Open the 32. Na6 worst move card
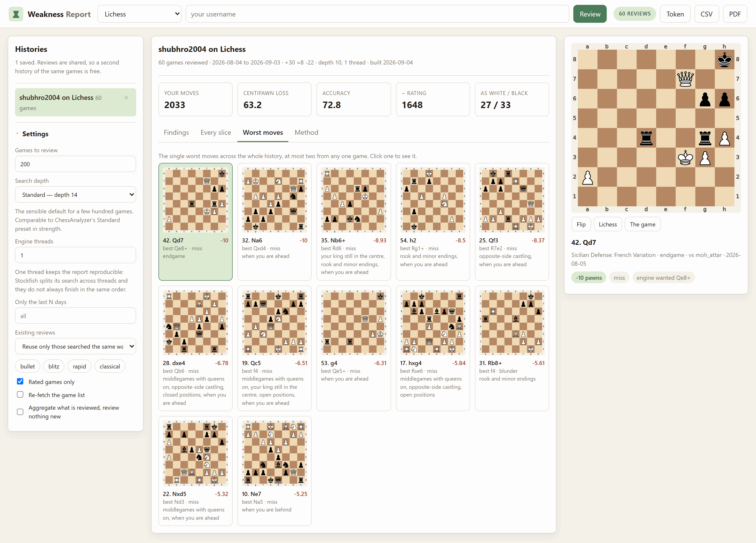 274,222
